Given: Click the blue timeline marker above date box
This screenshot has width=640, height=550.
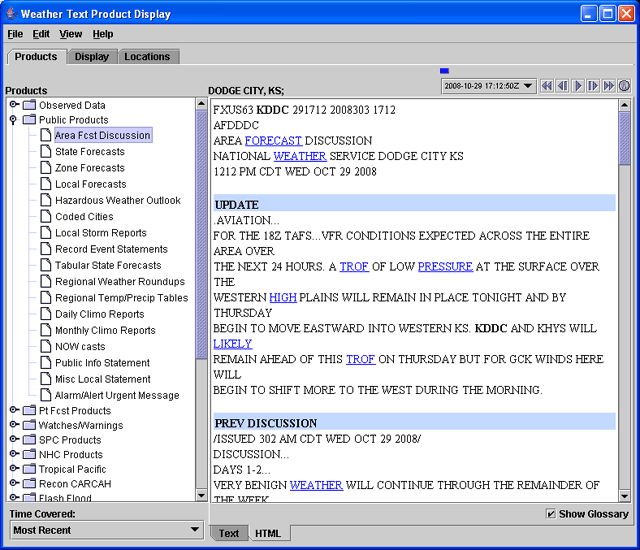Looking at the screenshot, I should tap(444, 71).
